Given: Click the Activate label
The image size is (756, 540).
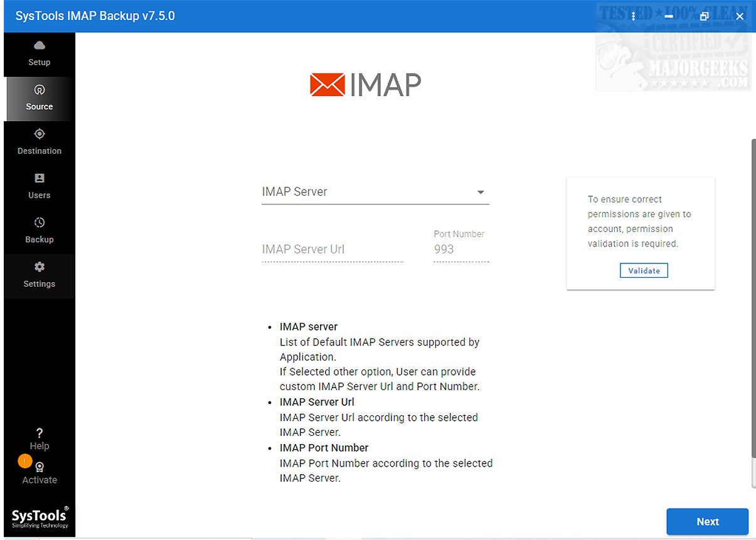Looking at the screenshot, I should pyautogui.click(x=40, y=480).
